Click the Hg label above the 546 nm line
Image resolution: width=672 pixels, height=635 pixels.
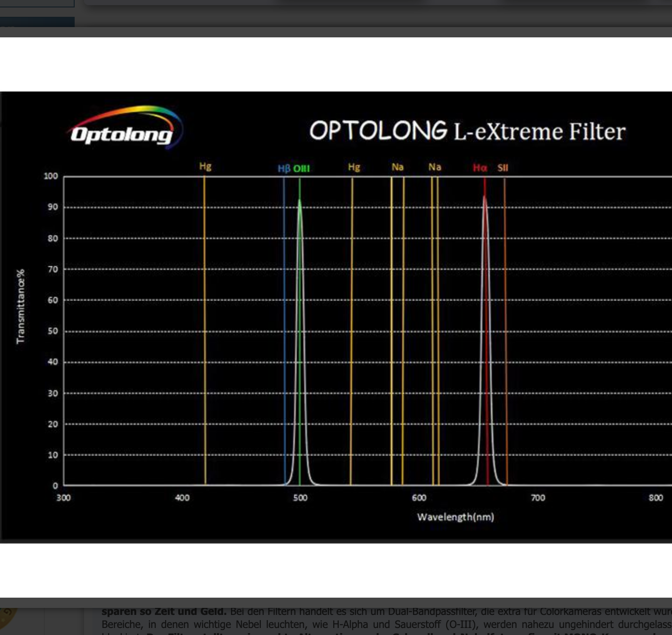coord(354,167)
